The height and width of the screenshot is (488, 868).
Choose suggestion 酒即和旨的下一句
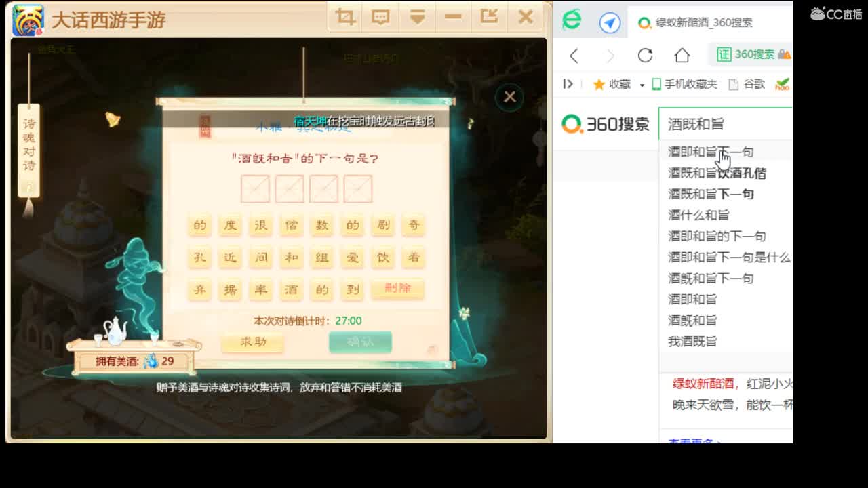tap(717, 236)
